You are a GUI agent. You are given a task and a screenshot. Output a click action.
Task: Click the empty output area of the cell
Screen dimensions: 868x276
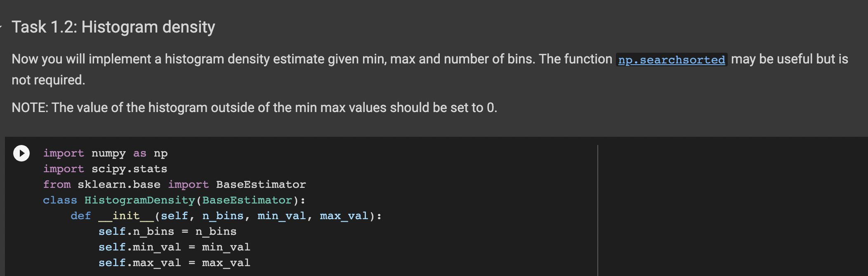click(734, 206)
